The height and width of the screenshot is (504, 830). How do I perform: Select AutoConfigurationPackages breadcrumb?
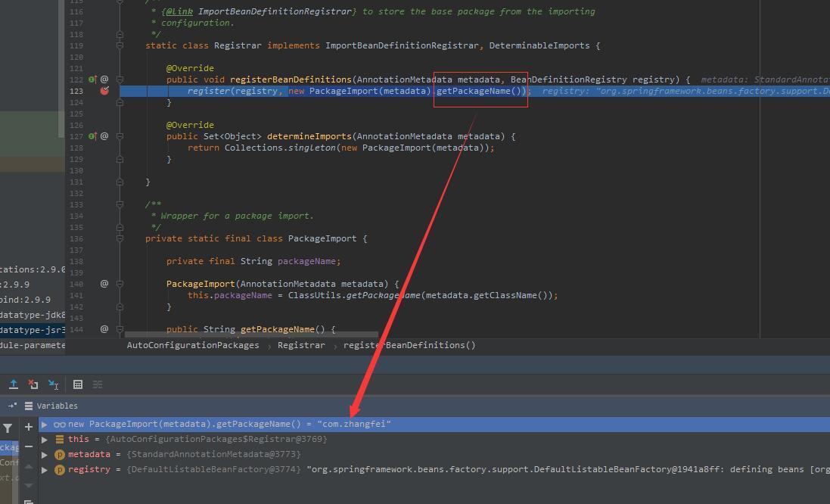point(193,345)
